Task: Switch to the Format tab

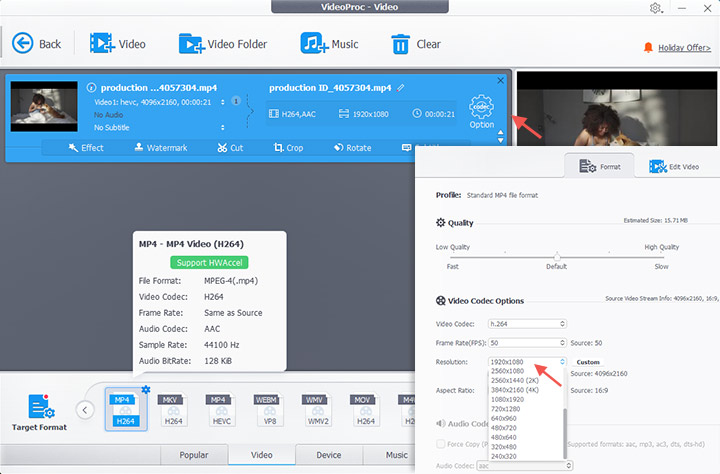Action: point(600,166)
